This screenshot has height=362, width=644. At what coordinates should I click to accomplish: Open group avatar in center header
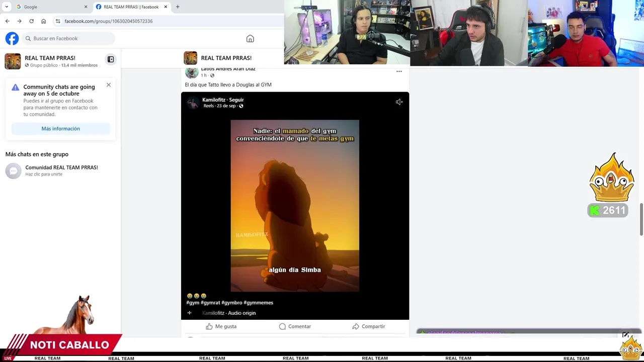pos(190,58)
